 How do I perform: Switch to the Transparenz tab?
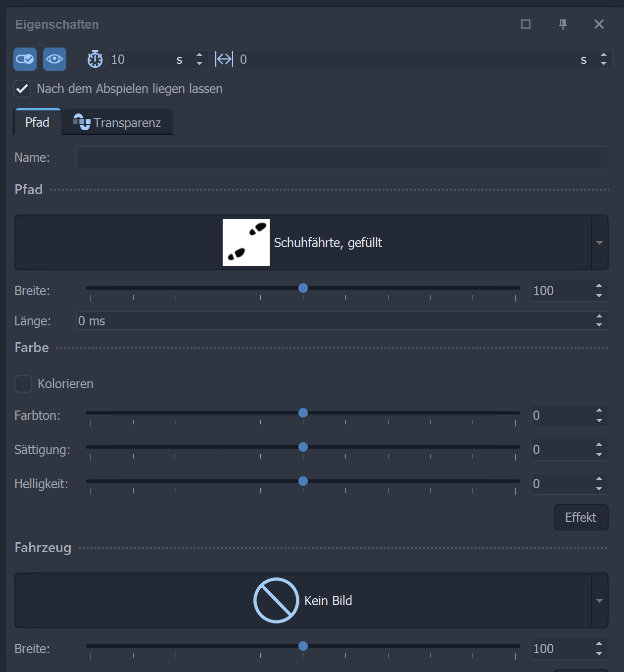(x=117, y=122)
